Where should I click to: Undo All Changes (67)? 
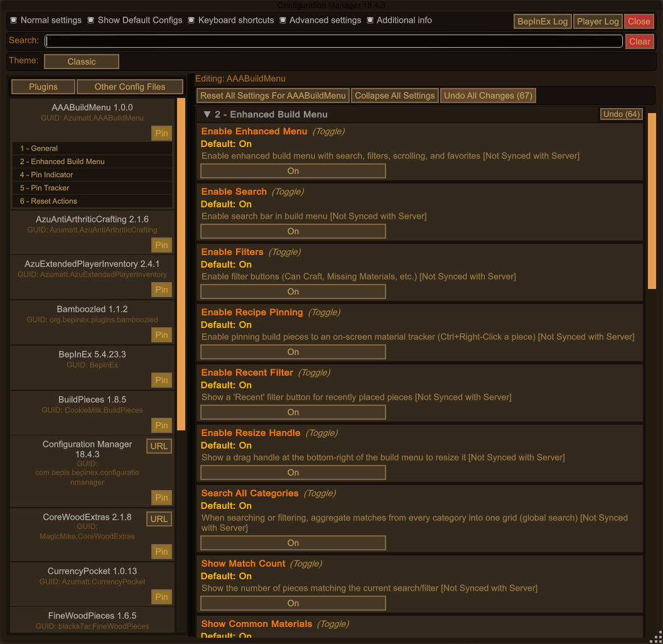(x=488, y=96)
